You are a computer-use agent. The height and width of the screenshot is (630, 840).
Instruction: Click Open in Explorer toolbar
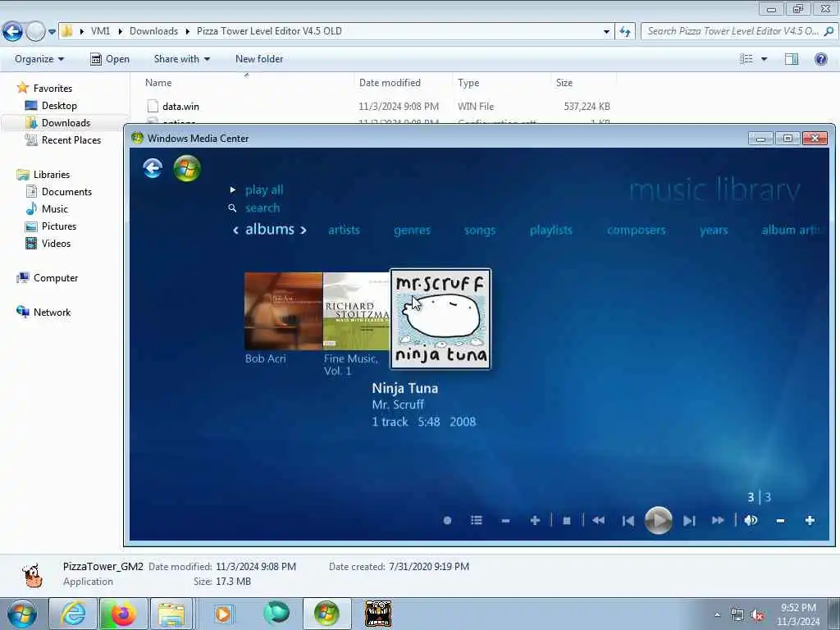click(110, 59)
